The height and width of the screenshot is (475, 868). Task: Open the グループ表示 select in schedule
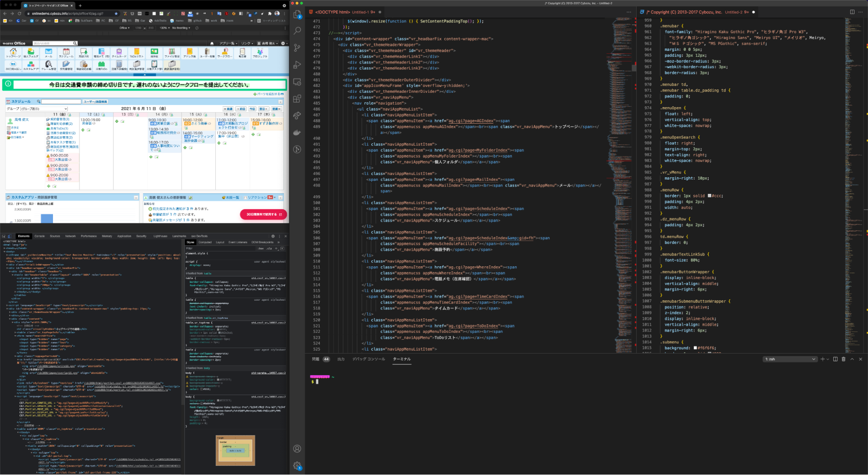44,109
